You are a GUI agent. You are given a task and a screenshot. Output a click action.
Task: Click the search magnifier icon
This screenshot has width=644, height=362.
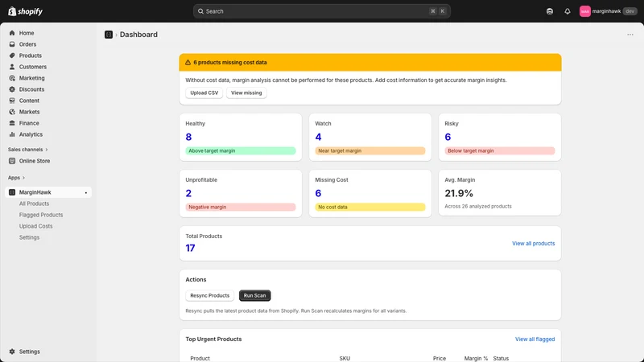point(200,11)
